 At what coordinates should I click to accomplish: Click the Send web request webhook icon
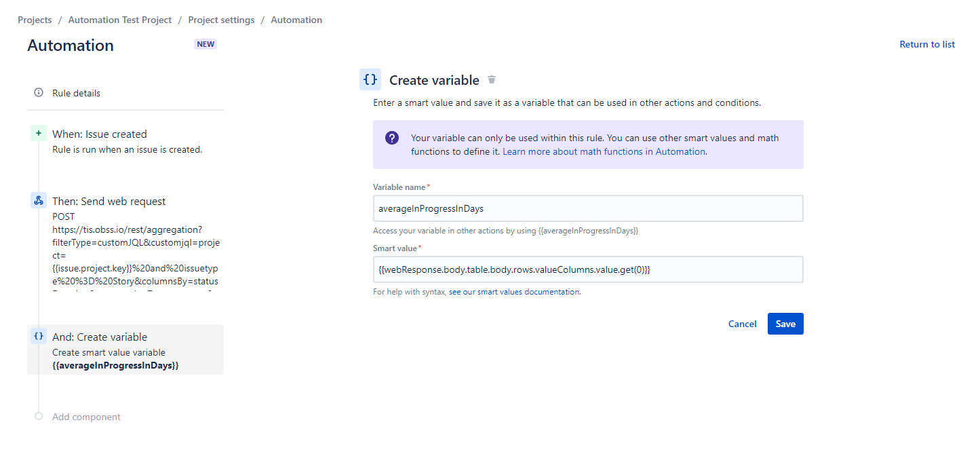(x=39, y=201)
